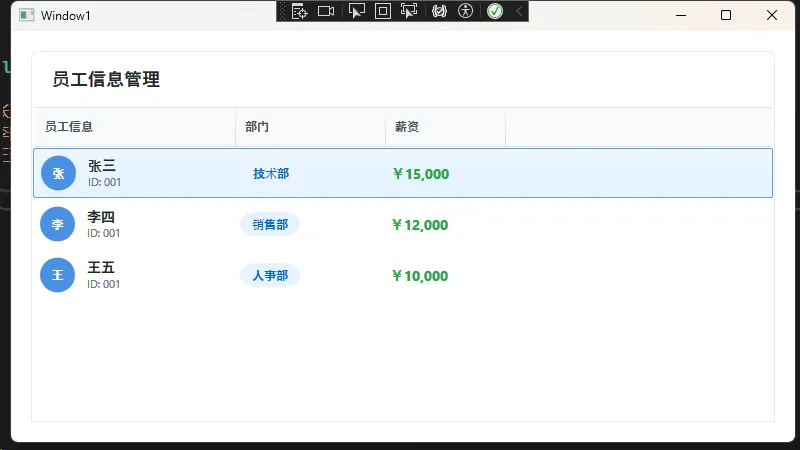The width and height of the screenshot is (800, 450).
Task: Open the accessibility checker person icon
Action: point(465,11)
